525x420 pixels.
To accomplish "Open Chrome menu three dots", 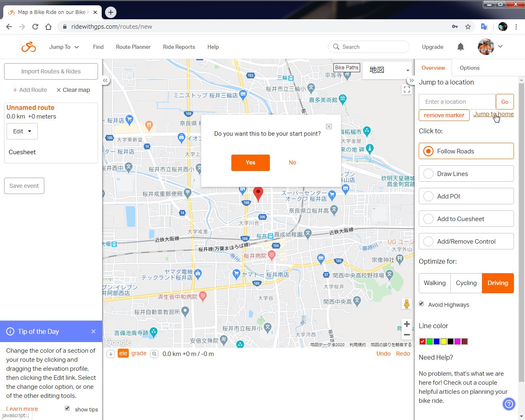I will coord(516,27).
